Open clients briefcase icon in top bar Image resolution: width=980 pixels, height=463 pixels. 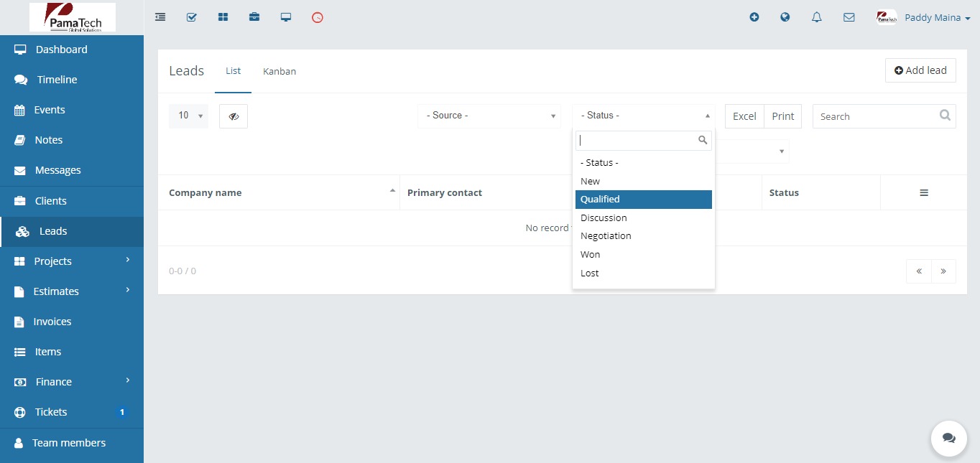[x=254, y=17]
